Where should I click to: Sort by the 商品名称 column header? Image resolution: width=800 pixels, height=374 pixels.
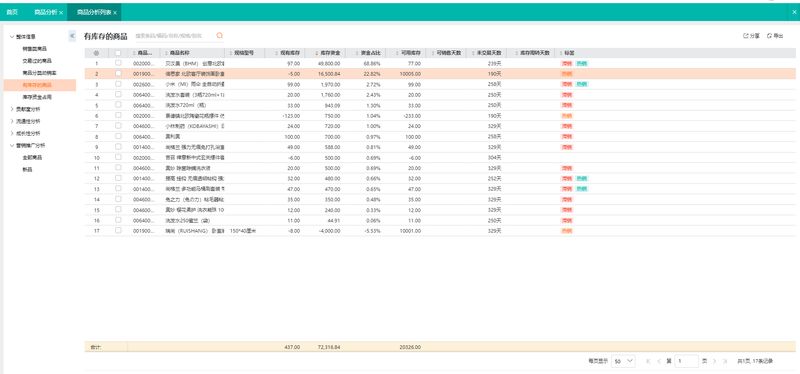pos(192,53)
